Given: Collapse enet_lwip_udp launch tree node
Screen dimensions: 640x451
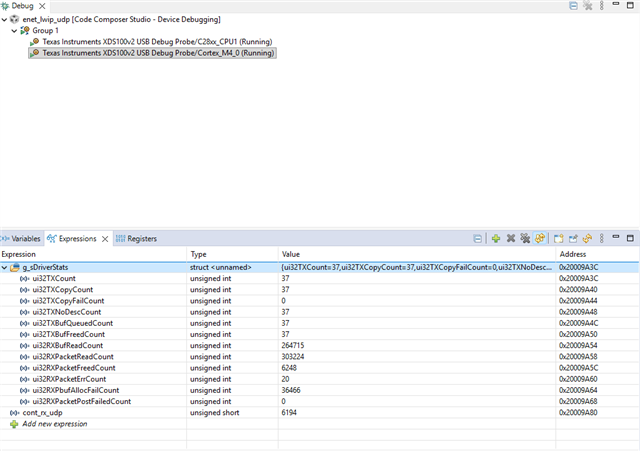Looking at the screenshot, I should tap(4, 20).
